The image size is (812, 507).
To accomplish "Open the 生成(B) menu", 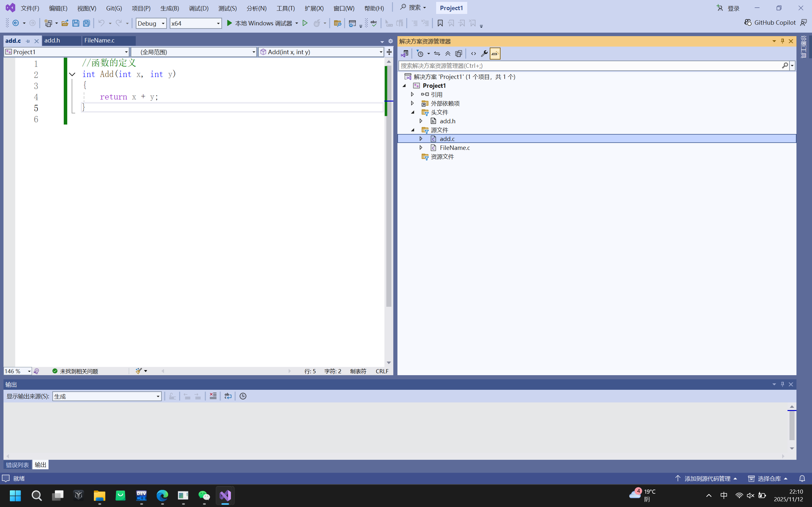I will point(169,8).
